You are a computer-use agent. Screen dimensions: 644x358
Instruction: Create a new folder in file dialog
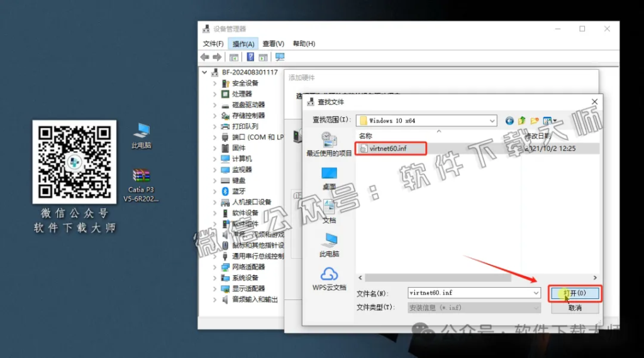pos(535,121)
